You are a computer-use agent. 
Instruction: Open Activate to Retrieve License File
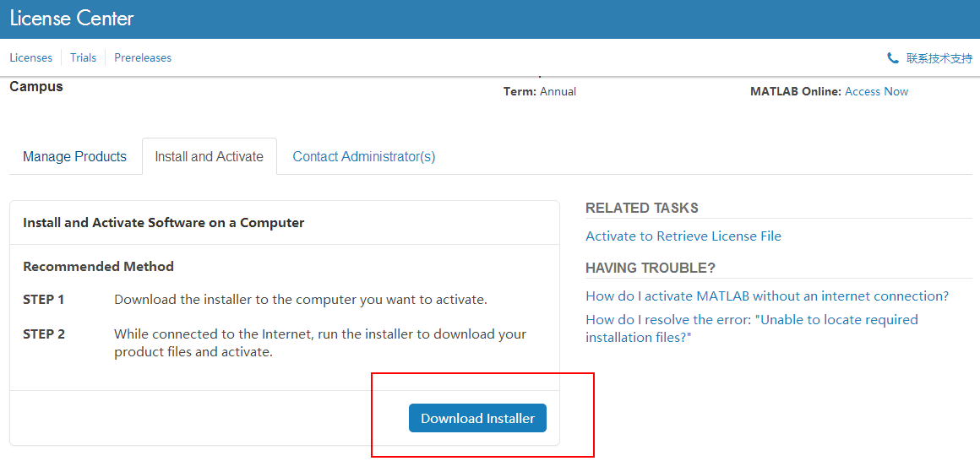click(683, 236)
